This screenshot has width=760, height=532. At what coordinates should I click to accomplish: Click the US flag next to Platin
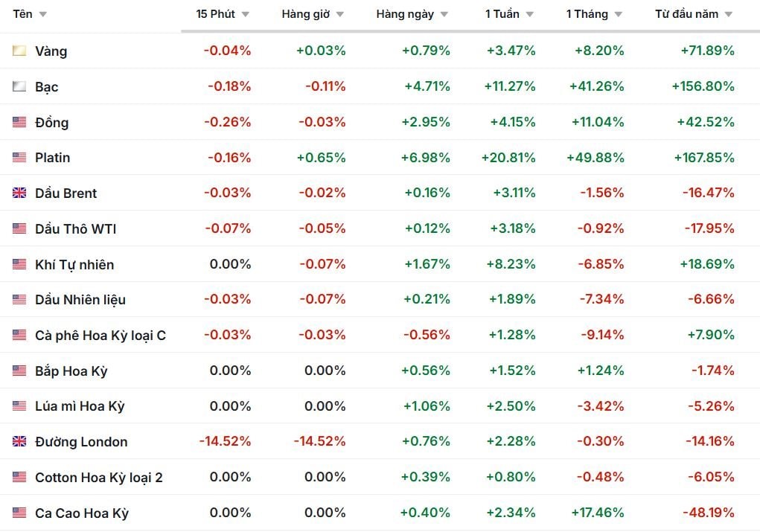coord(19,158)
